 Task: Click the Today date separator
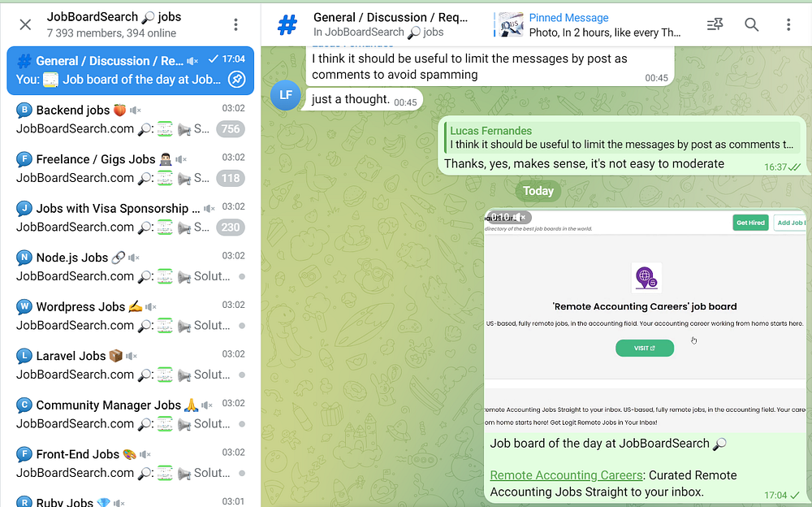point(538,191)
